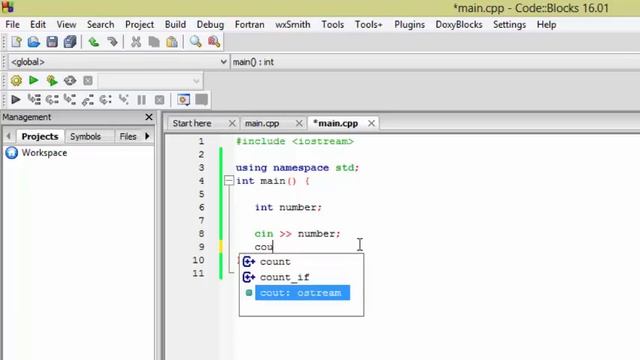Click the Redo arrow icon
The height and width of the screenshot is (360, 640).
point(112,42)
